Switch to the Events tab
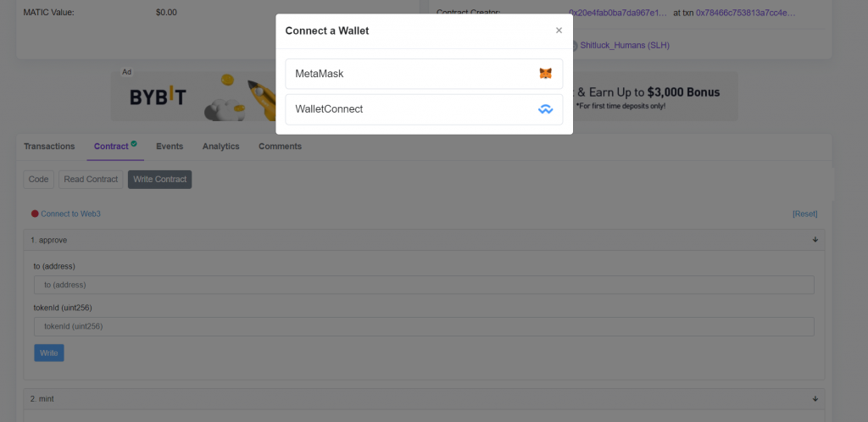 tap(170, 147)
